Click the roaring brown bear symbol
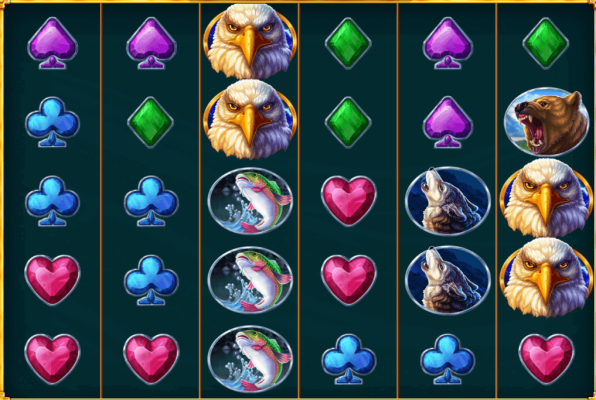 click(x=546, y=122)
